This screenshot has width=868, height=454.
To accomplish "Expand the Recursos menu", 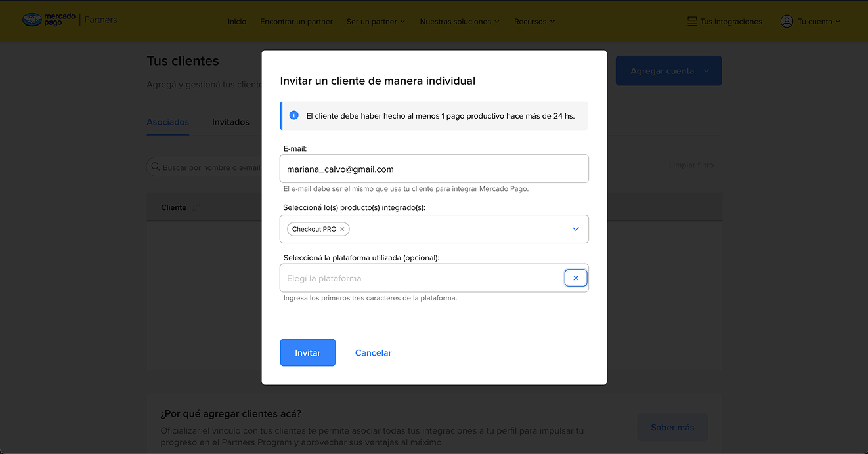I will pos(534,22).
